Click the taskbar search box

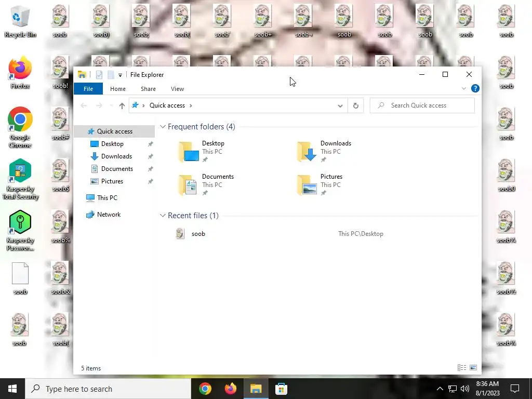click(x=108, y=389)
